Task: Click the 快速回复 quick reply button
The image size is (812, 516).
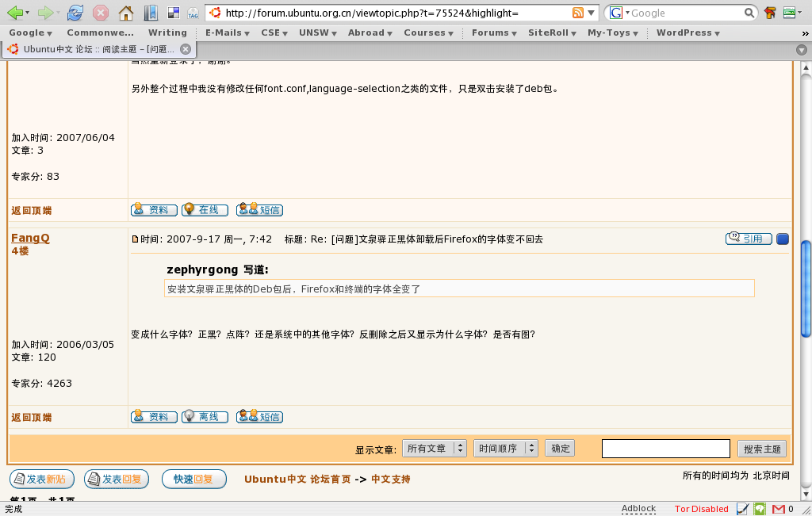Action: [193, 480]
